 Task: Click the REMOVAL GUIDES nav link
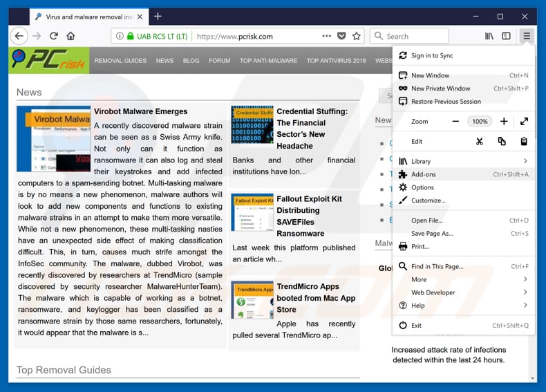click(x=120, y=61)
